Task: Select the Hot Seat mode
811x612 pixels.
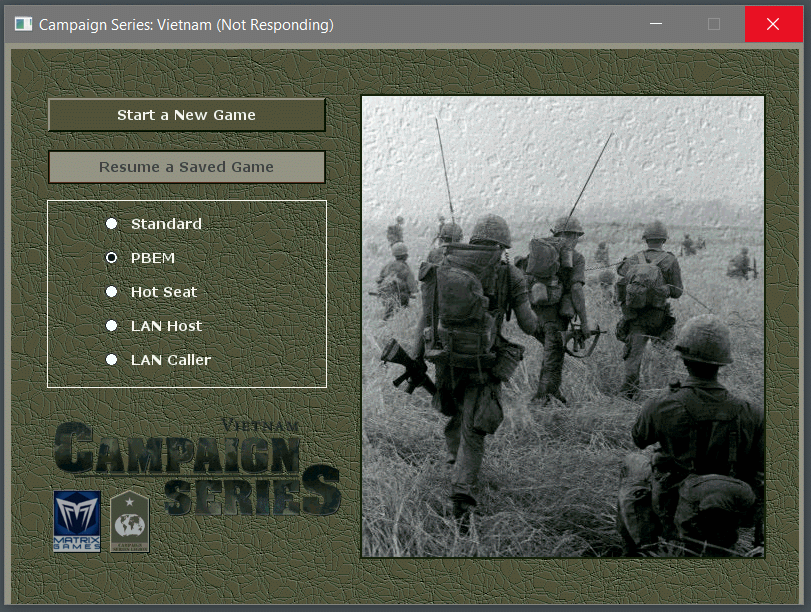Action: 111,292
